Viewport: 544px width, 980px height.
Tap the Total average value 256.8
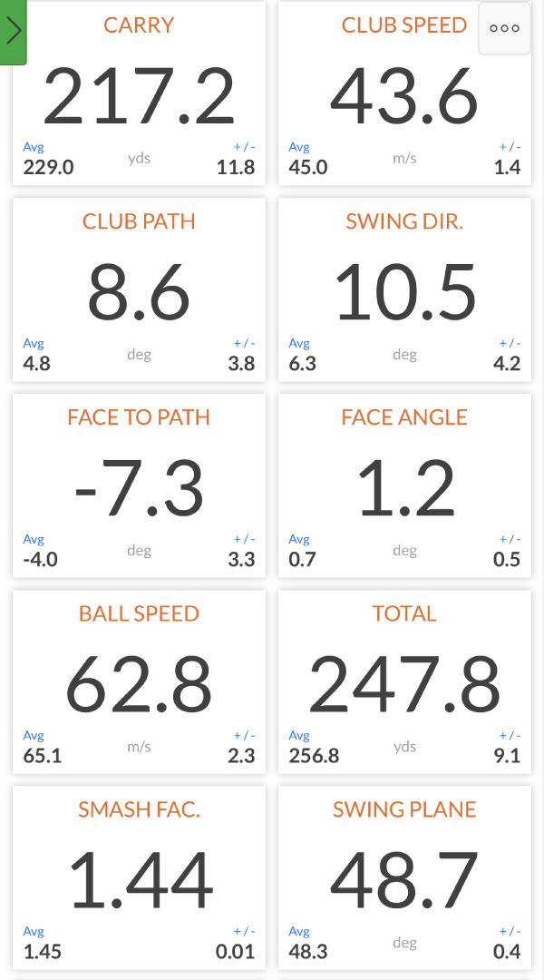(x=314, y=755)
